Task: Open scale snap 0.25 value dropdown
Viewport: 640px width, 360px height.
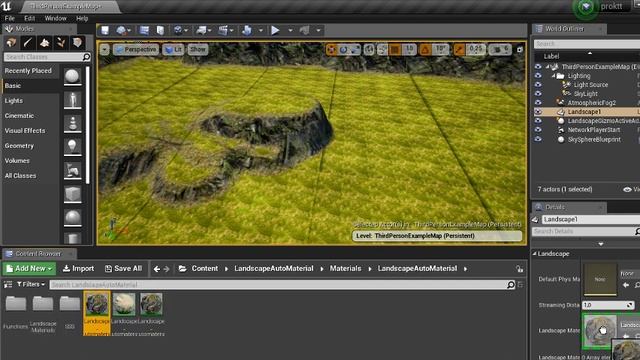Action: coord(476,49)
